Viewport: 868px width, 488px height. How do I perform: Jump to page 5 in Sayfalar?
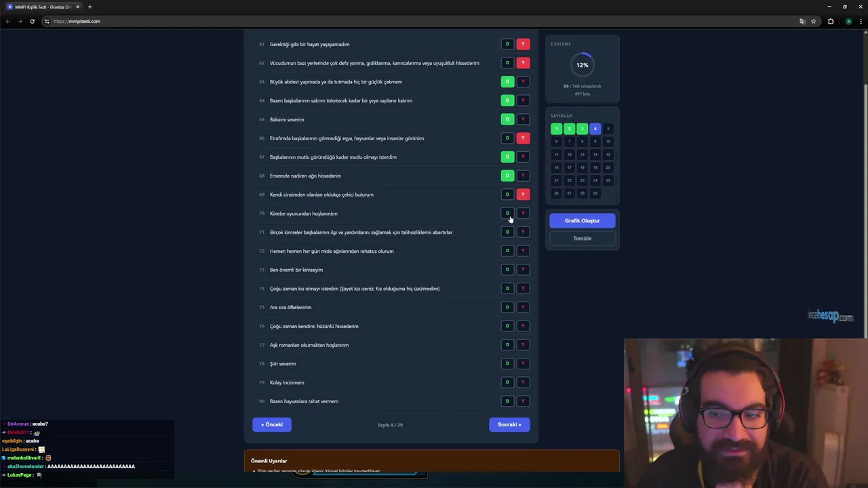point(608,129)
